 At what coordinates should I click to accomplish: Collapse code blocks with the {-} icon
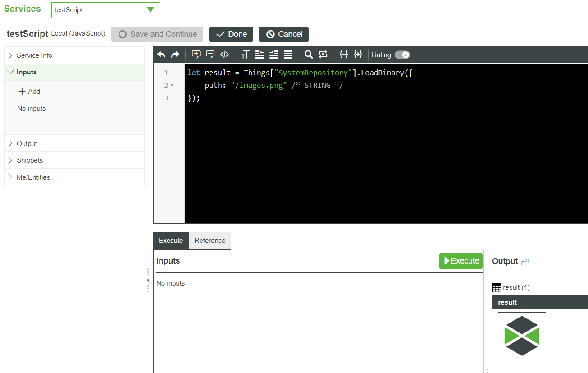[343, 54]
